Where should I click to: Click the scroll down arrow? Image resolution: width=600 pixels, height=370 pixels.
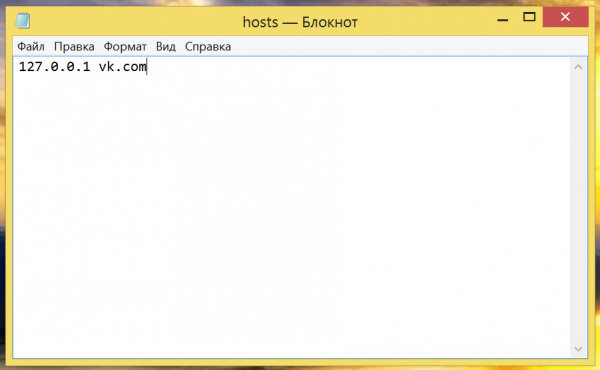tap(578, 349)
